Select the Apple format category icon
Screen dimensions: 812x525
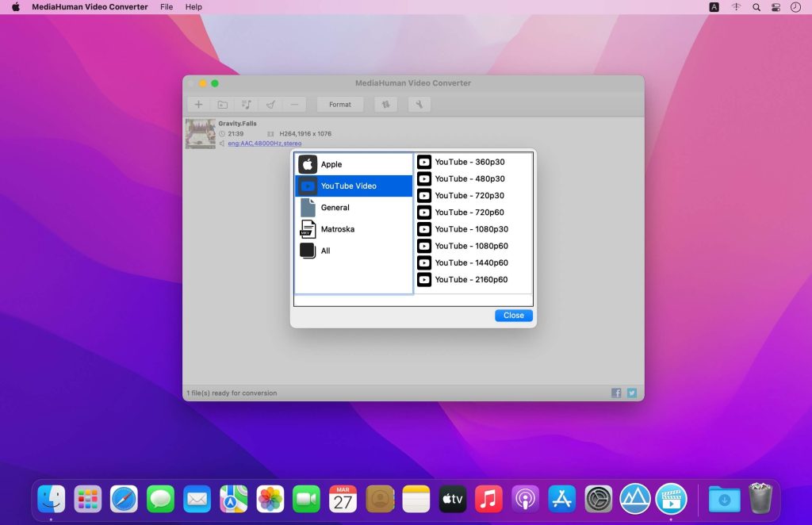(308, 164)
